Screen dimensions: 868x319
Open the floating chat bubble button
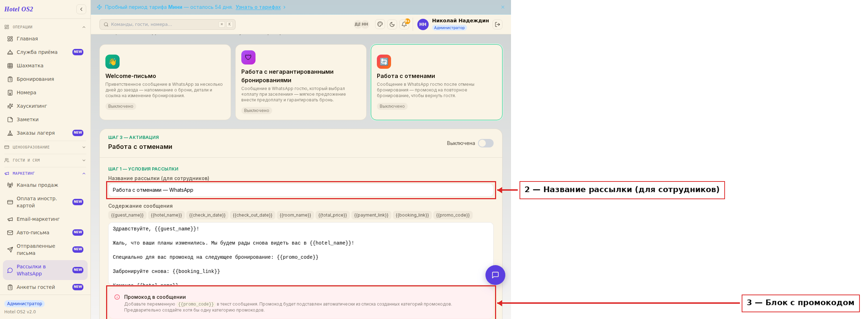click(495, 275)
